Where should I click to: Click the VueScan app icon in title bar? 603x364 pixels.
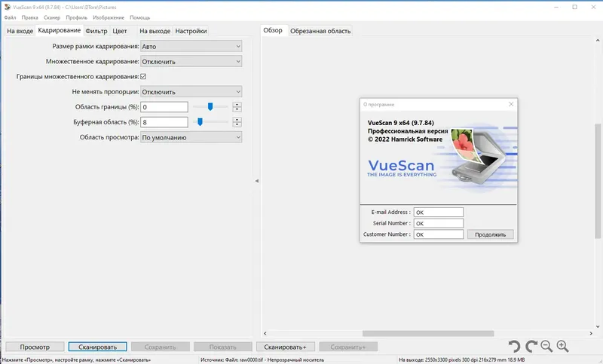(x=7, y=7)
